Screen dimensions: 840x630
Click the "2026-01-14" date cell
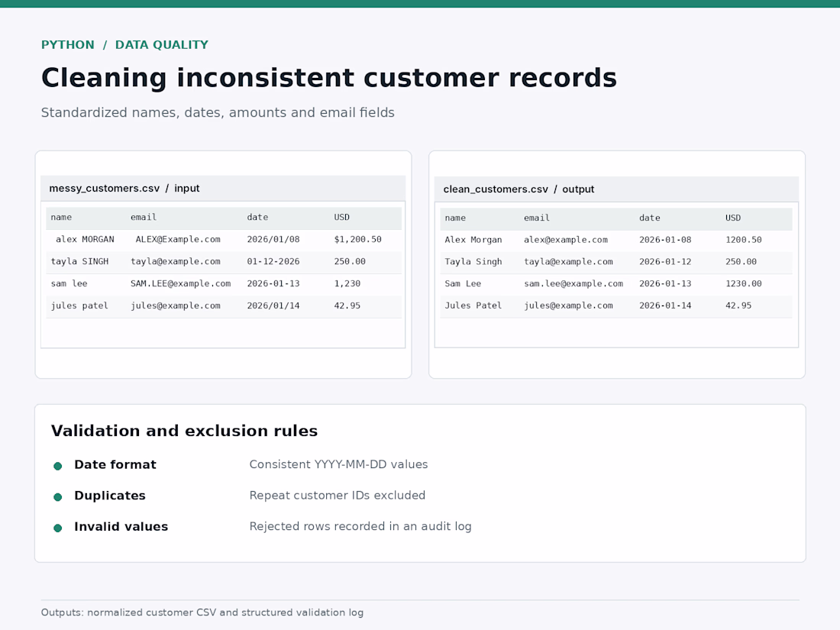point(665,305)
